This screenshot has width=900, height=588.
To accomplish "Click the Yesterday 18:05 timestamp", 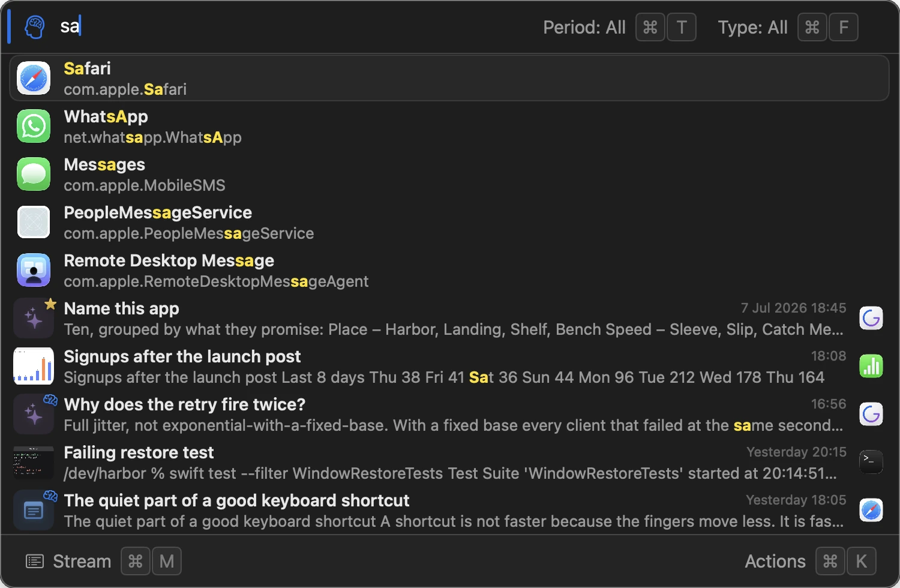I will click(x=796, y=500).
